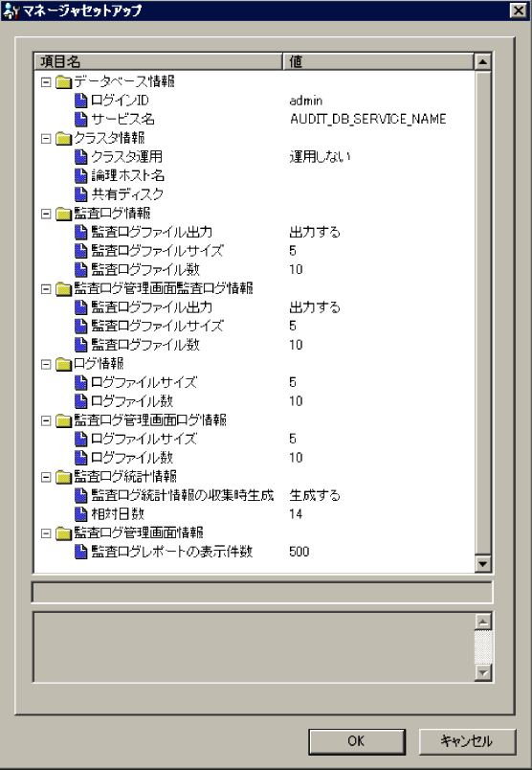Collapse the ログ情報 tree node
The width and height of the screenshot is (532, 770).
pos(46,364)
